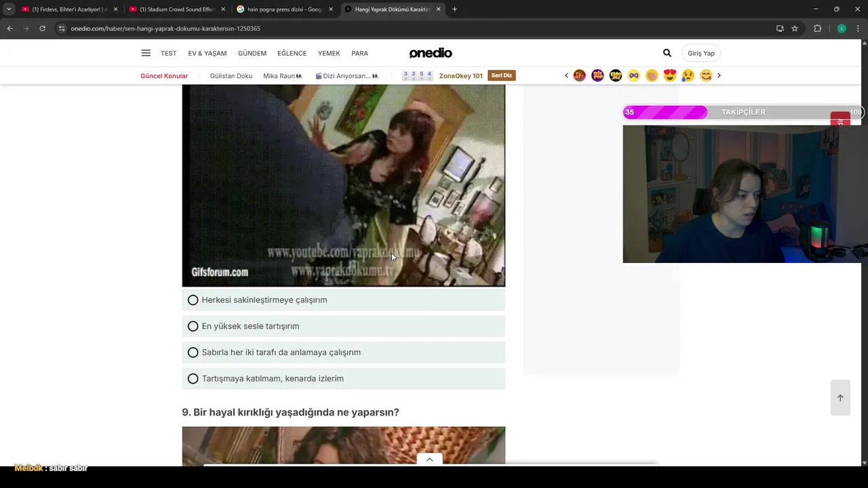This screenshot has width=868, height=488.
Task: Open the Mika Raun topic link
Action: click(282, 76)
